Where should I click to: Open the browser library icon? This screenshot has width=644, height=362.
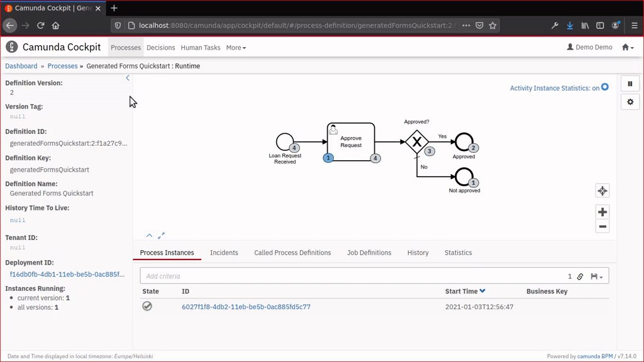[x=585, y=25]
